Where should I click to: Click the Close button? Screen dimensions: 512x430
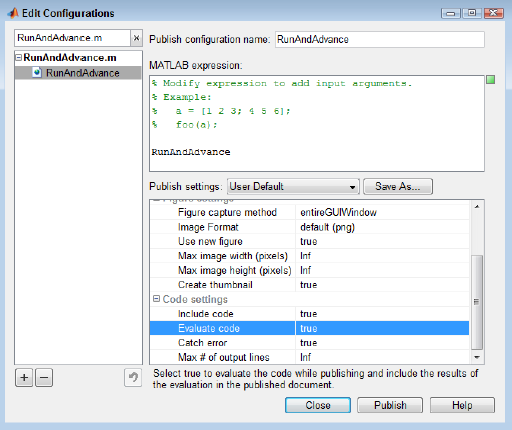click(318, 405)
